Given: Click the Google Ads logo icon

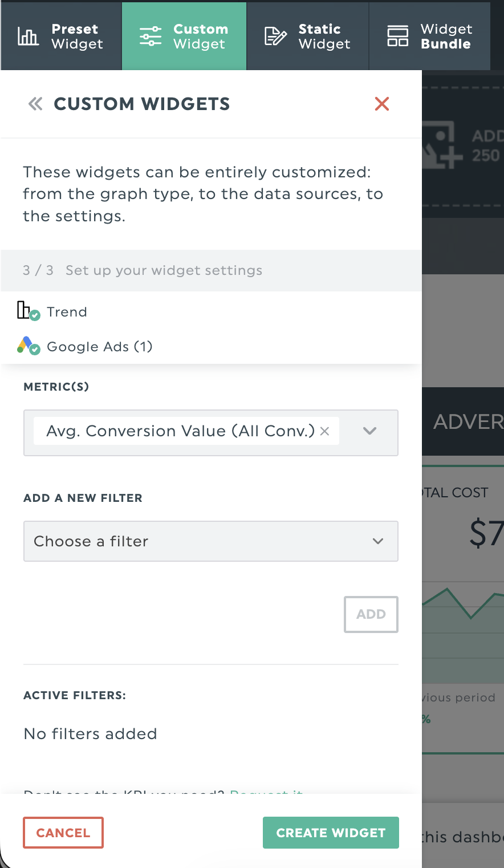Looking at the screenshot, I should tap(27, 346).
